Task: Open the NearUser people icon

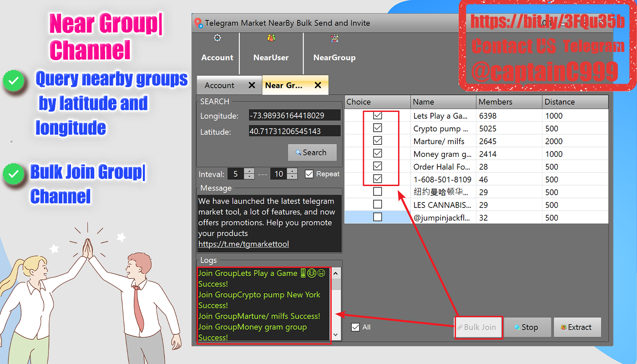Action: (x=271, y=38)
